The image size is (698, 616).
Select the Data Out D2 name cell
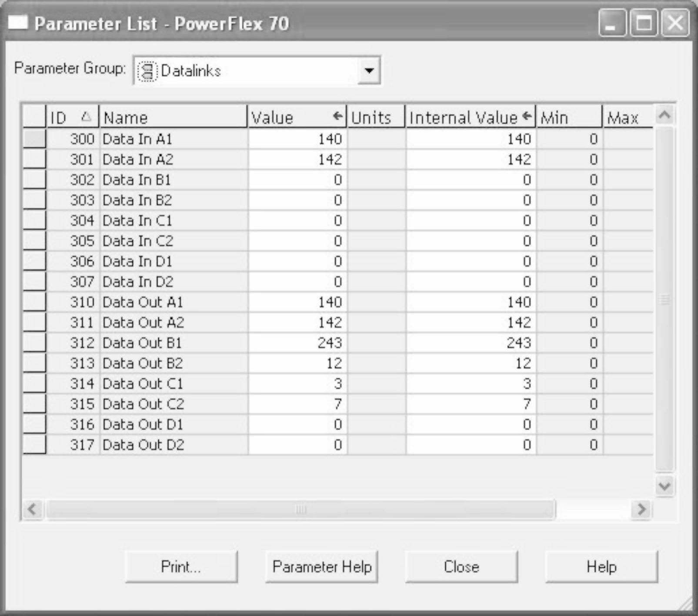174,445
